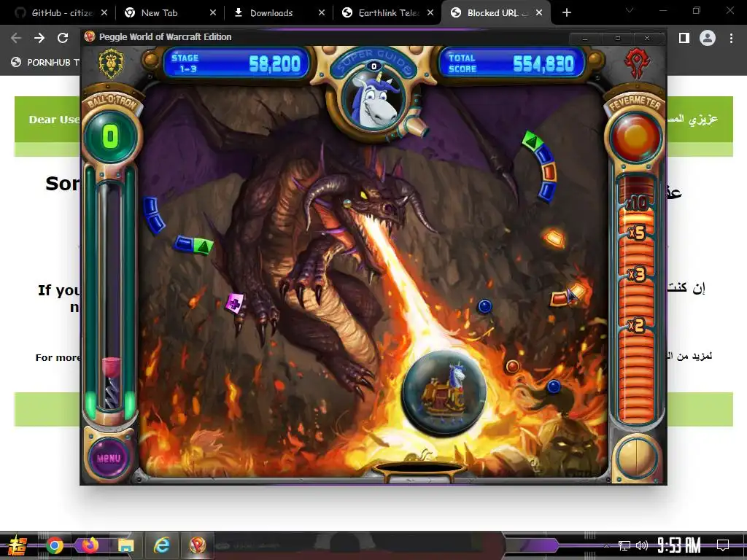
Task: Click the Total Score 554,830 display
Action: click(x=511, y=63)
